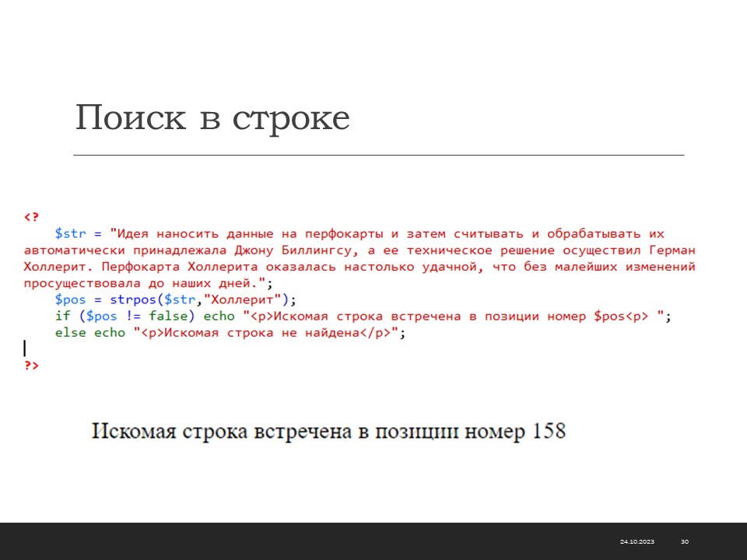Click the "if" keyword in the code
The width and height of the screenshot is (747, 560).
tap(61, 316)
